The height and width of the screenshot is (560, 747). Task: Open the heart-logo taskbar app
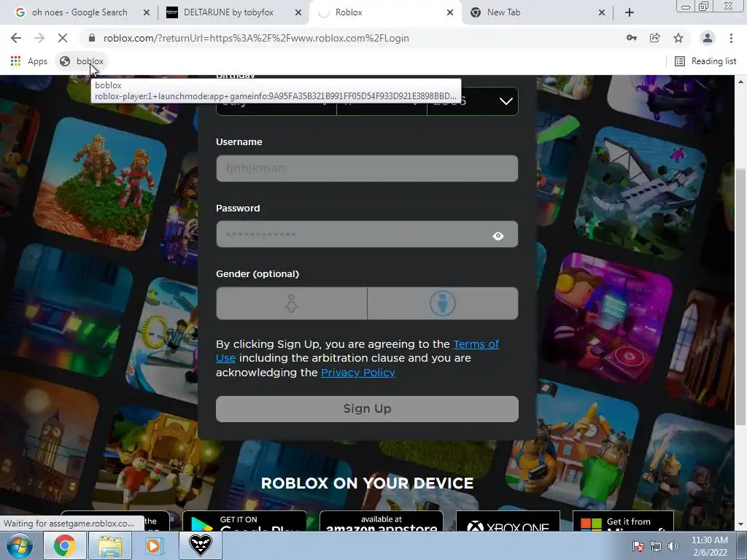click(x=200, y=545)
